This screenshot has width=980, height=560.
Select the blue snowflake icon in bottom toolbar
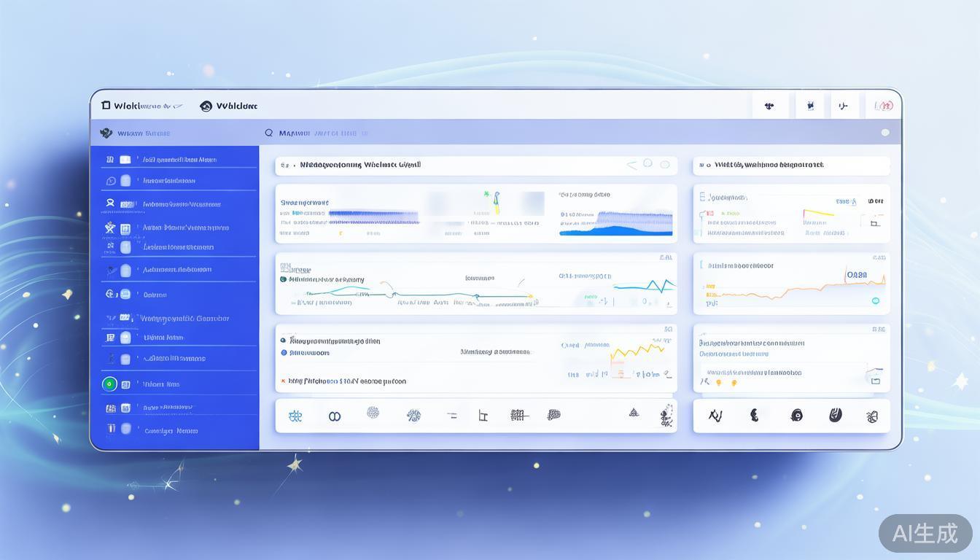coord(295,416)
